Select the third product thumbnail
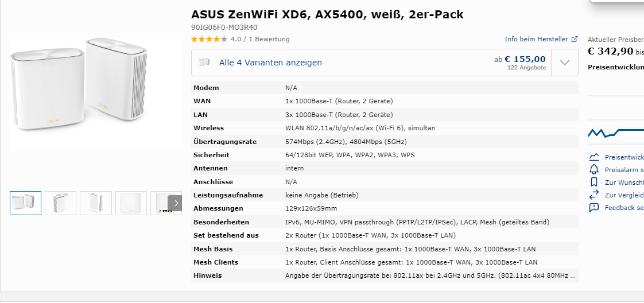Image resolution: width=644 pixels, height=303 pixels. 96,203
